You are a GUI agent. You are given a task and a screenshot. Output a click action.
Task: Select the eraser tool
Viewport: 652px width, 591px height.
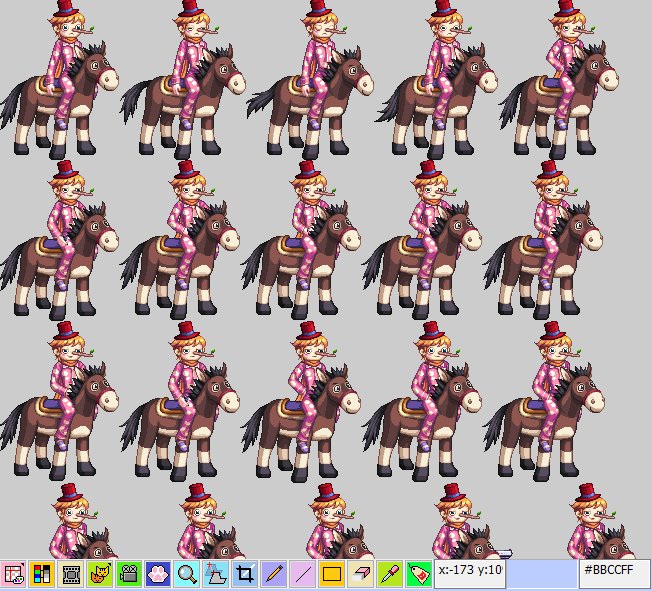point(361,574)
